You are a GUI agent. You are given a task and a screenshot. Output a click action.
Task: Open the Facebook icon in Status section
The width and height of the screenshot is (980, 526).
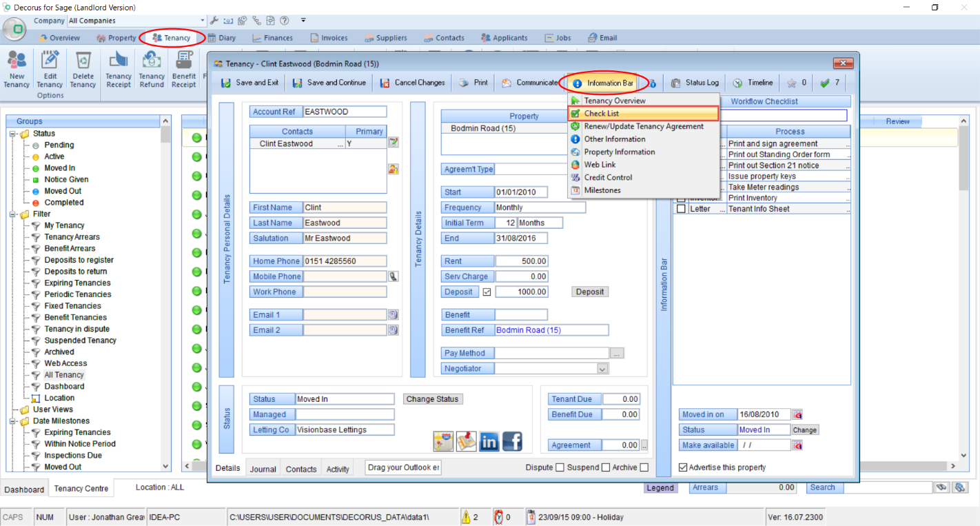(x=512, y=441)
